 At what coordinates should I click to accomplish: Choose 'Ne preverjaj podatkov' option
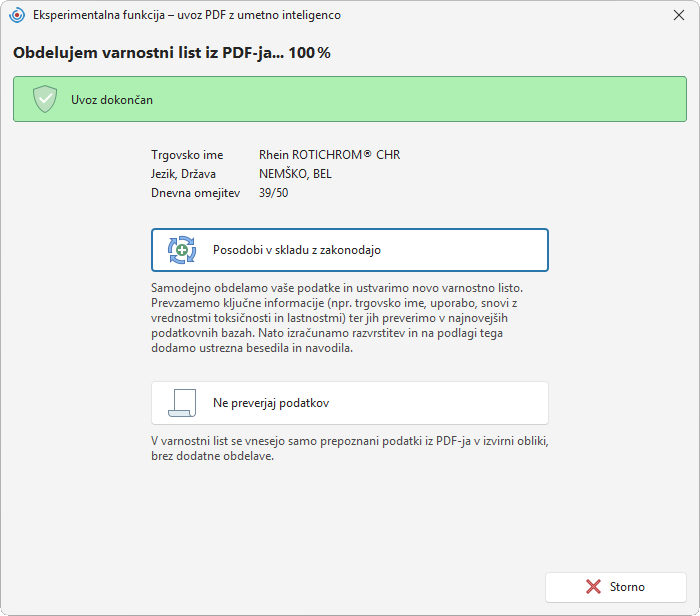pos(350,403)
